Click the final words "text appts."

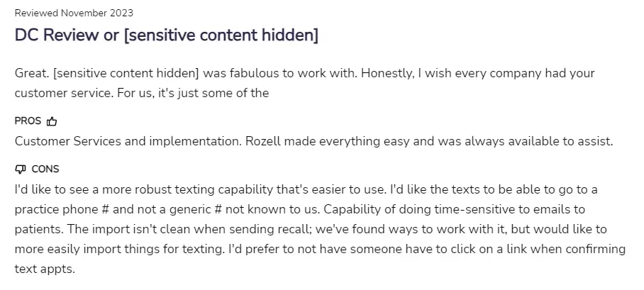pos(44,269)
